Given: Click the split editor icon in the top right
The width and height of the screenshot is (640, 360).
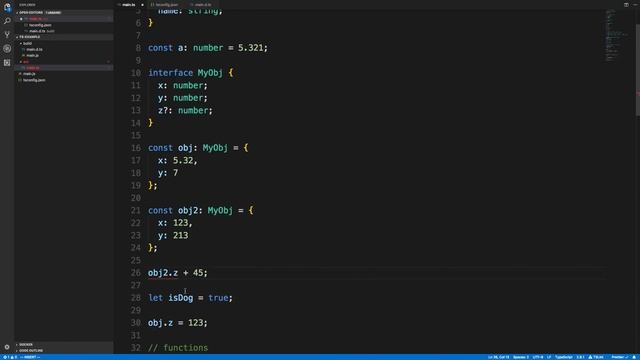Looking at the screenshot, I should click(x=626, y=4).
